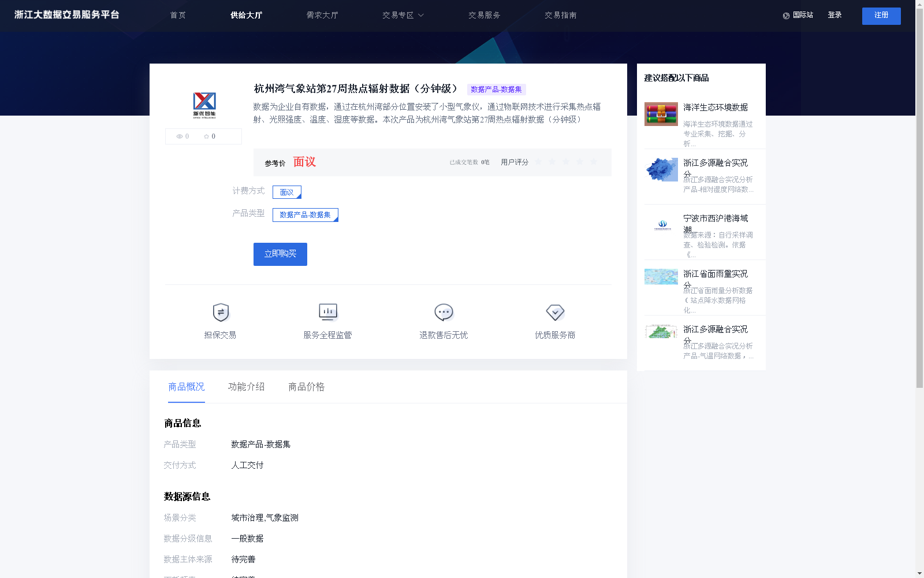Viewport: 924px width, 578px height.
Task: Select third rating star
Action: coord(566,162)
